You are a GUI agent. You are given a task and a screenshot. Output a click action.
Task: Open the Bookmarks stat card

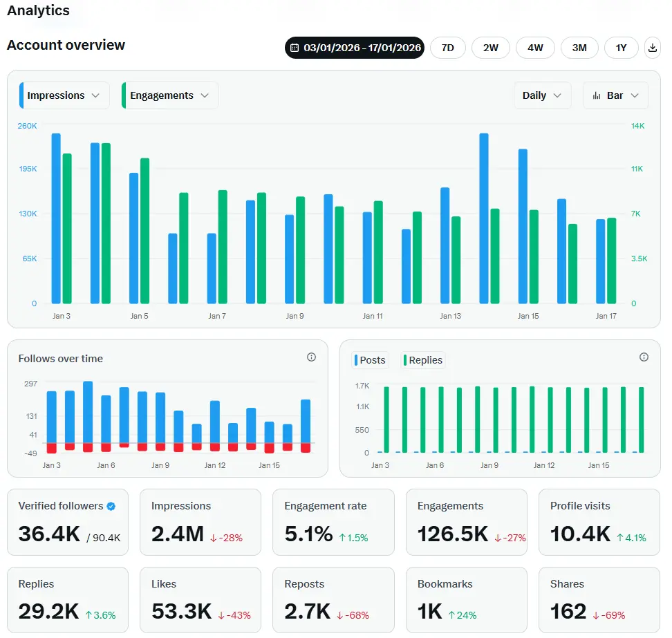click(466, 600)
